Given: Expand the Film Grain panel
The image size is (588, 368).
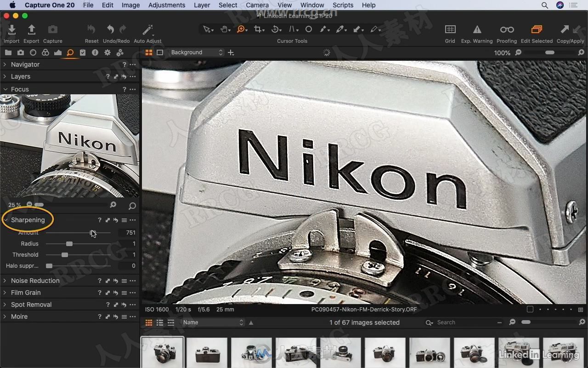Looking at the screenshot, I should pos(5,293).
